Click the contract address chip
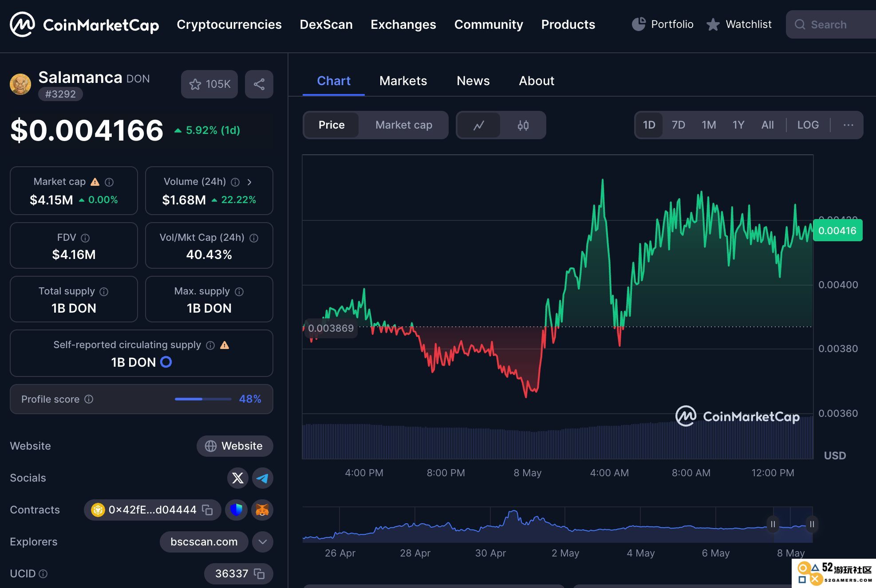This screenshot has width=876, height=588. tap(152, 510)
